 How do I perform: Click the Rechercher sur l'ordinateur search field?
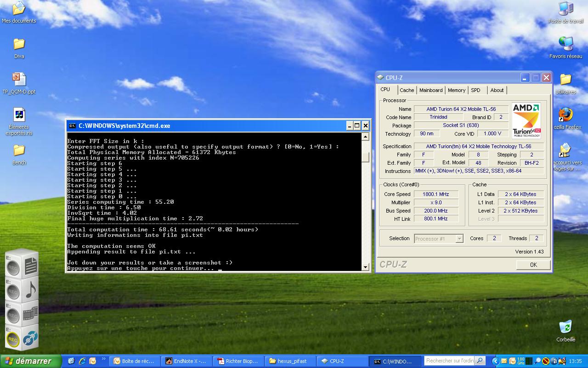pos(450,361)
